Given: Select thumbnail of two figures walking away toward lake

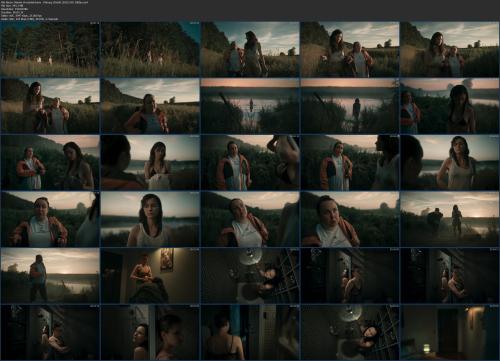Looking at the screenshot, I should click(x=449, y=219).
